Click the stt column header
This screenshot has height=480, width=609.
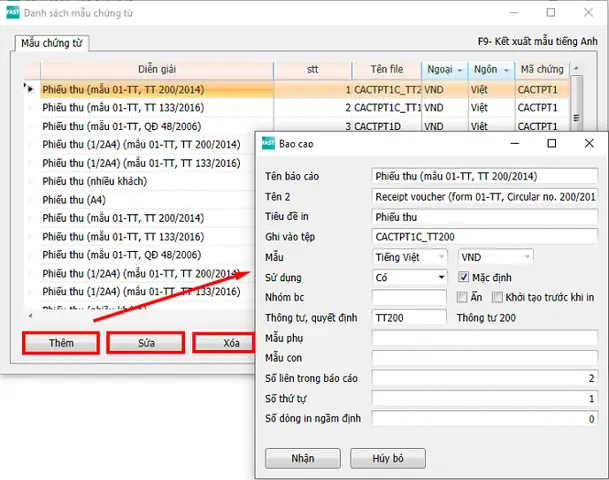click(313, 70)
